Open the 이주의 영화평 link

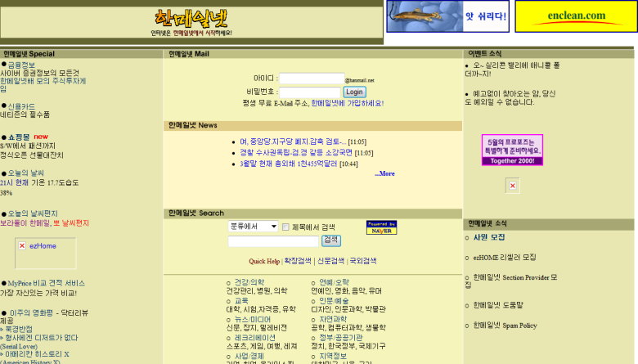(x=31, y=312)
